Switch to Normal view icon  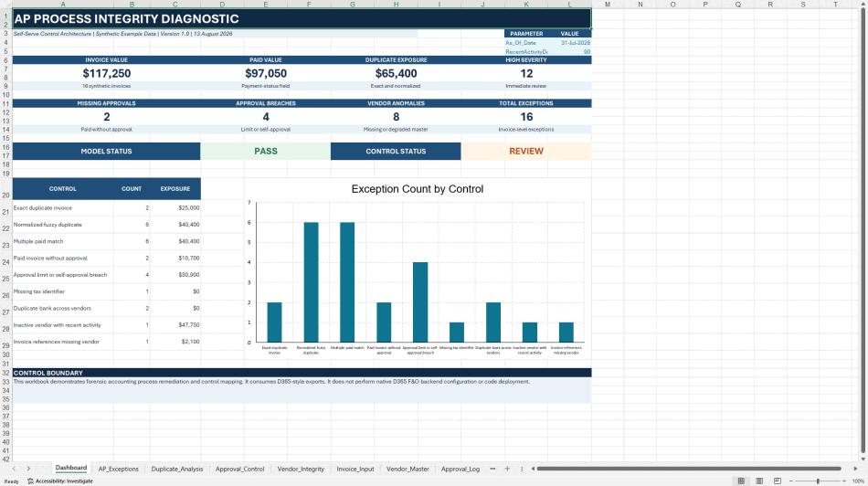point(741,481)
